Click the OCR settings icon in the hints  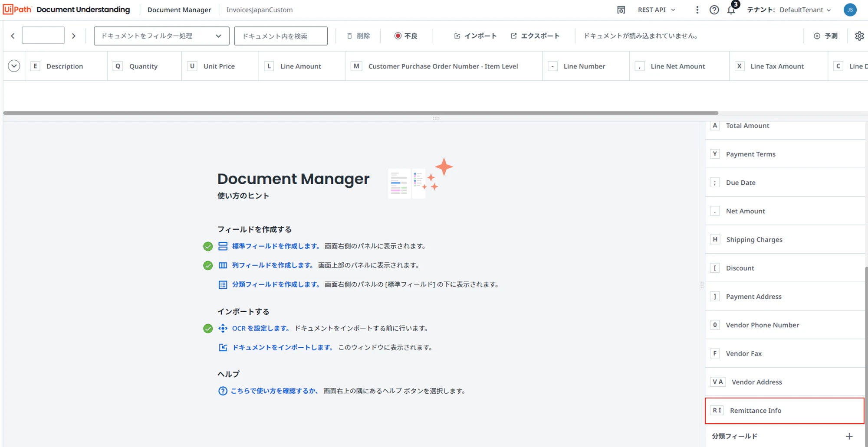click(223, 328)
